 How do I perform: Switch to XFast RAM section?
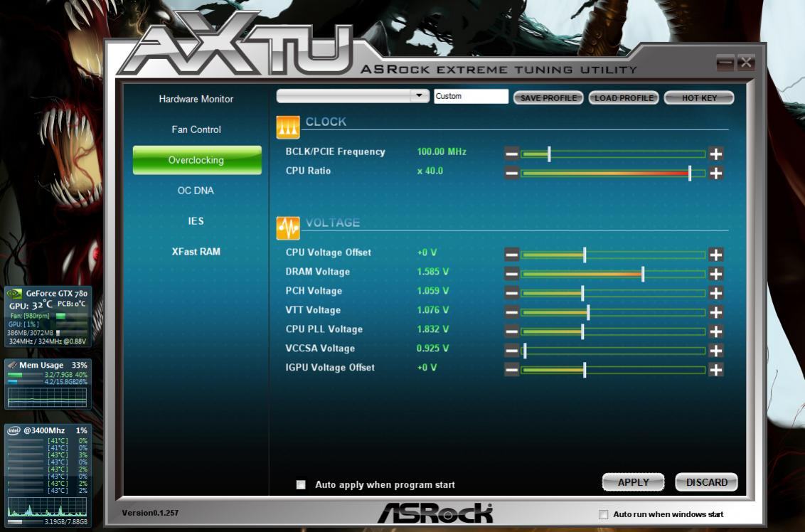point(196,252)
